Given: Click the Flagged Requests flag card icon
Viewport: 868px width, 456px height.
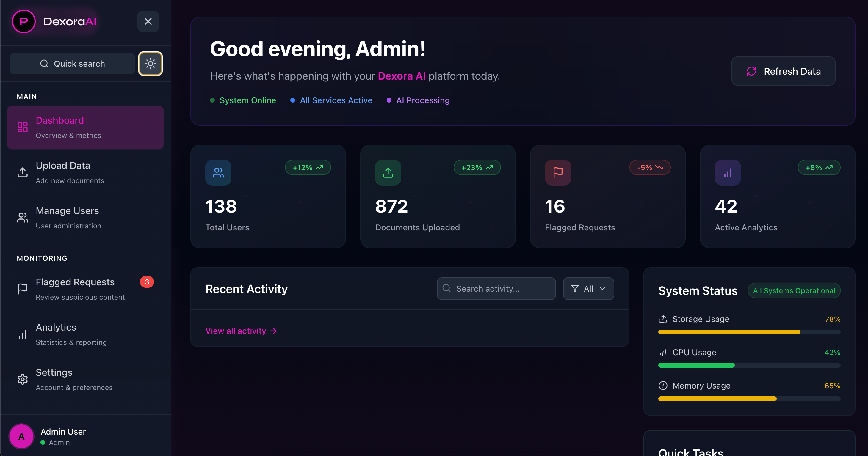Looking at the screenshot, I should [x=558, y=173].
